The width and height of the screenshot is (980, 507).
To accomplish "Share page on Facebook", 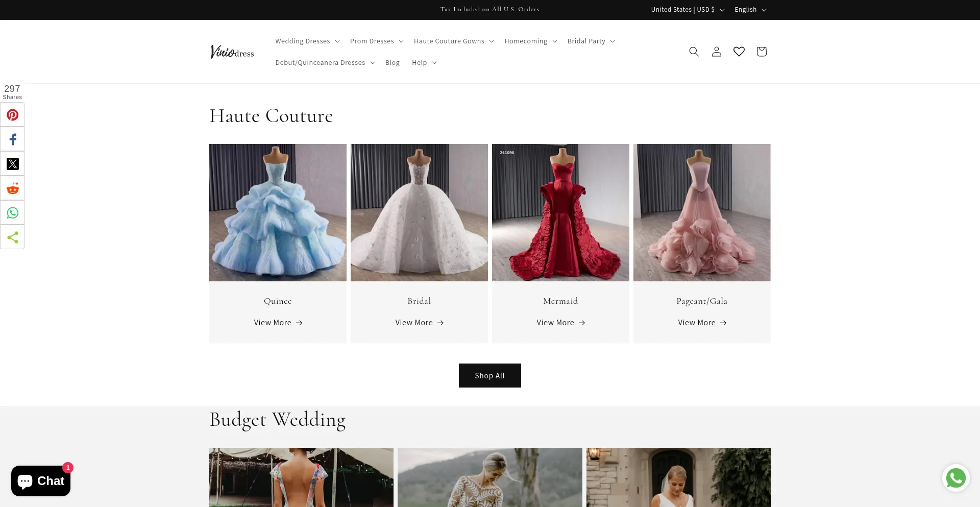I will click(12, 139).
